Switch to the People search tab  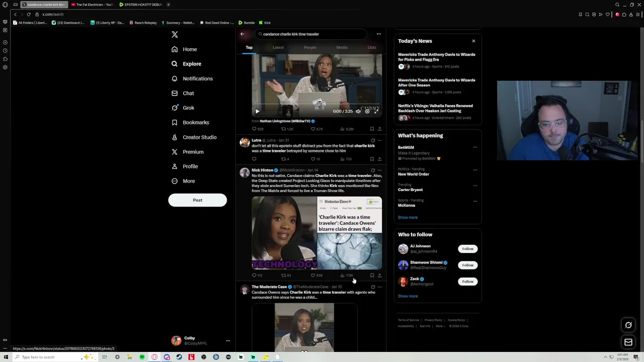[x=310, y=47]
